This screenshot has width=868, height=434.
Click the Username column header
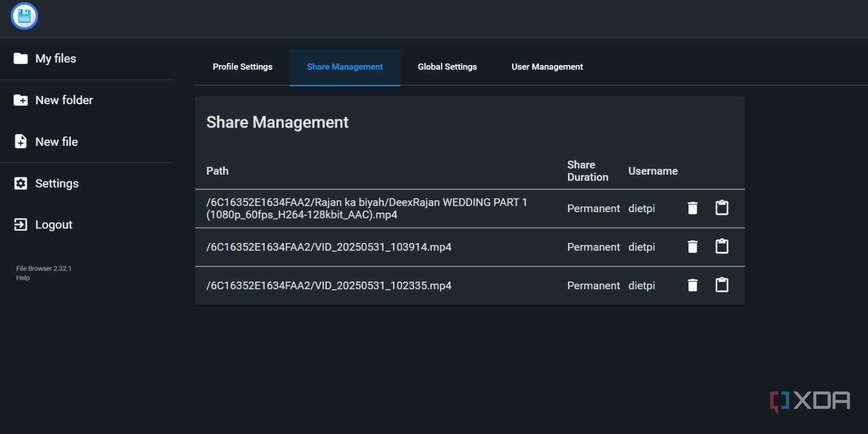(x=653, y=171)
